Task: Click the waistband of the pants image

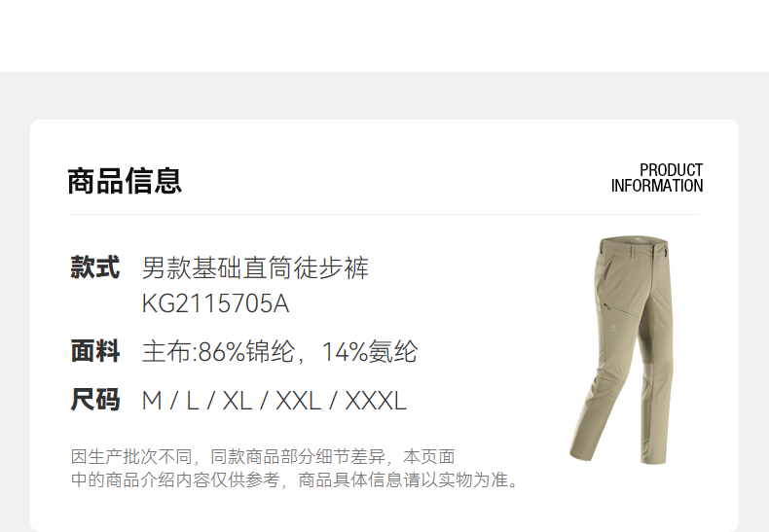Action: (x=634, y=242)
